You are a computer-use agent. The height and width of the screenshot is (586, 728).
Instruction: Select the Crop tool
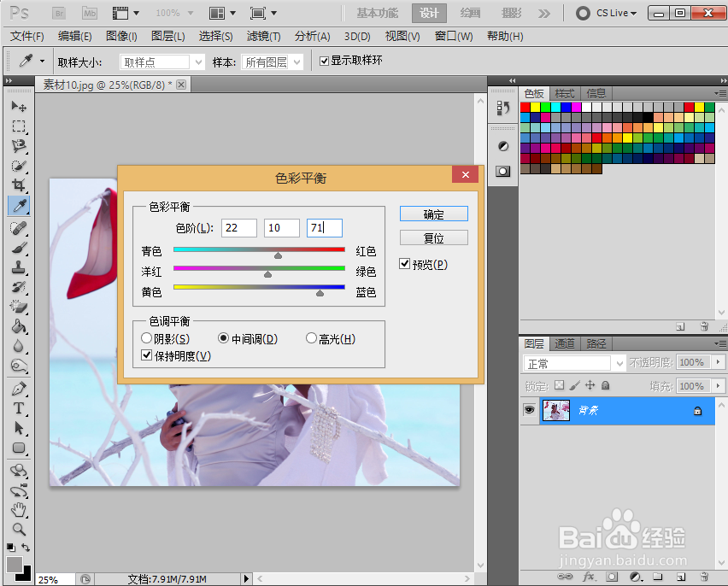19,185
